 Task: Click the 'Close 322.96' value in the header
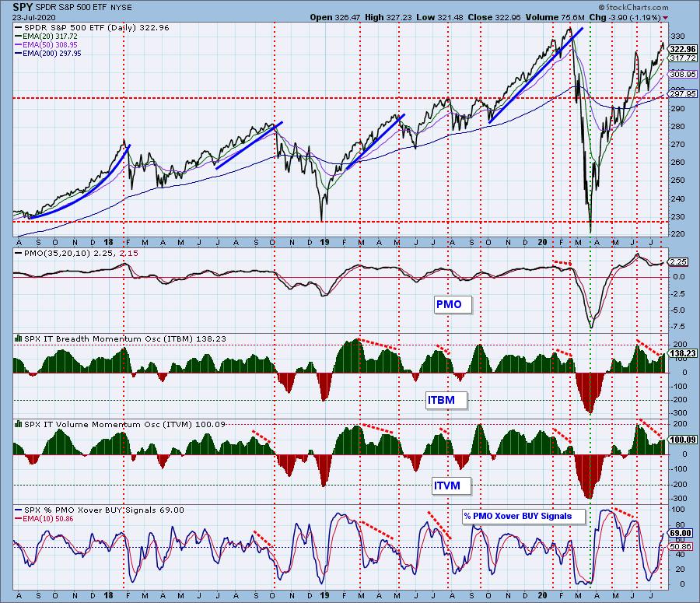[x=494, y=17]
